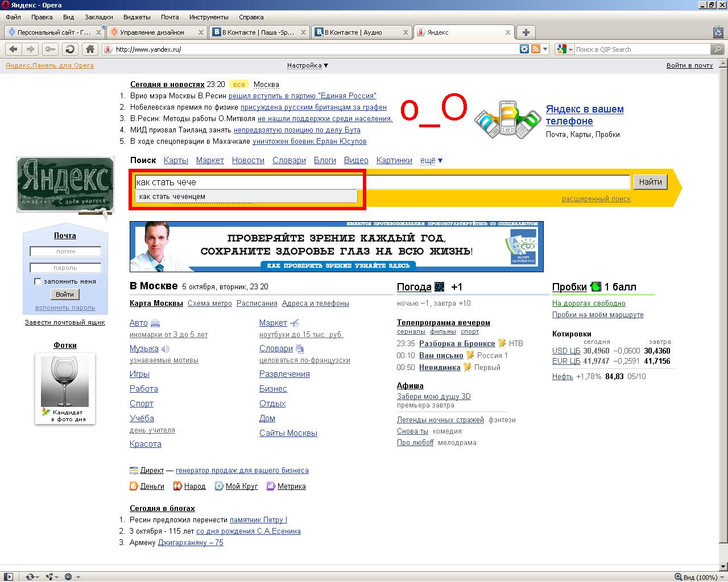This screenshot has height=582, width=728.
Task: Click the RSS feed icon in address bar
Action: coord(535,49)
